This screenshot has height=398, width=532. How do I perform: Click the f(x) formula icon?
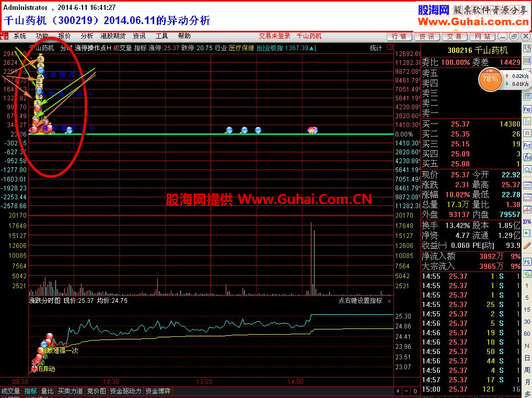[527, 157]
